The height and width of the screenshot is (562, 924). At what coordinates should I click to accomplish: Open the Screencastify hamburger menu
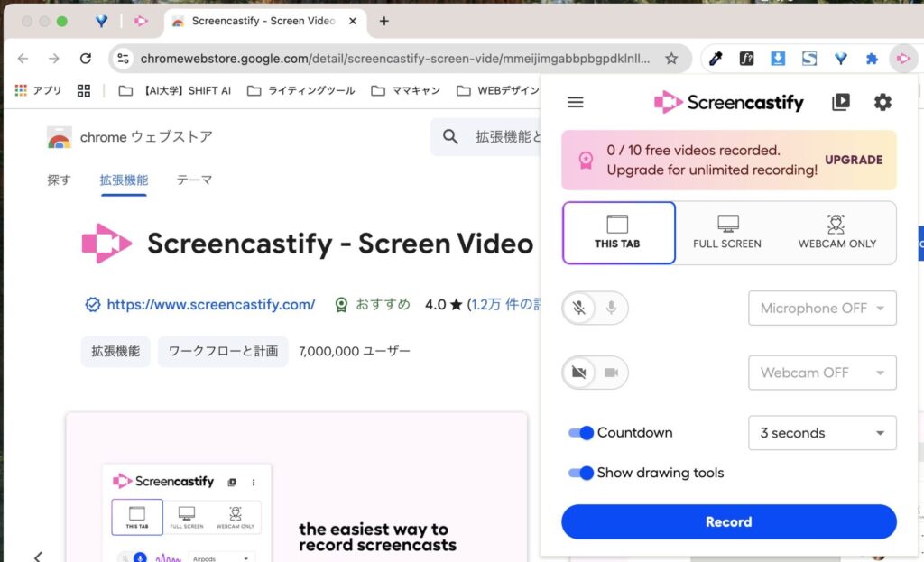coord(576,102)
